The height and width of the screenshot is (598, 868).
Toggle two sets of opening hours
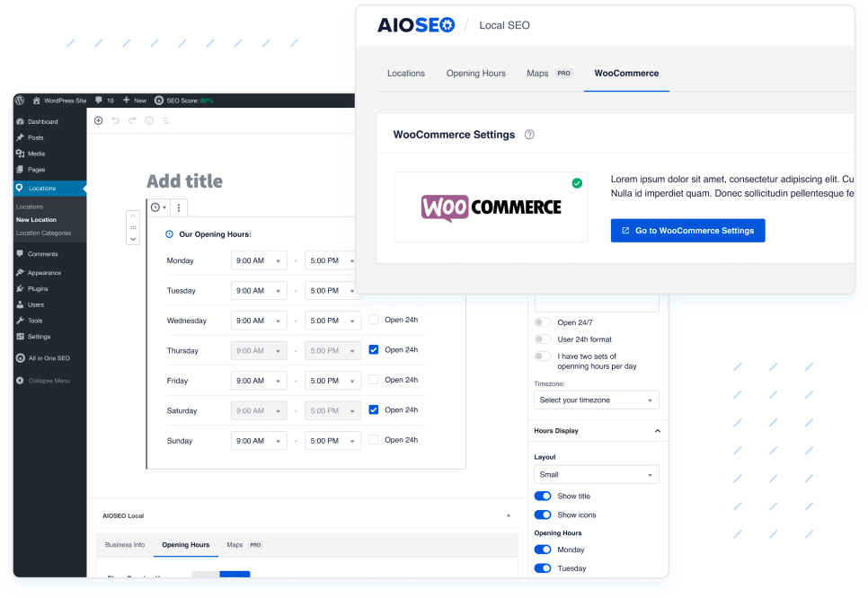[x=543, y=356]
